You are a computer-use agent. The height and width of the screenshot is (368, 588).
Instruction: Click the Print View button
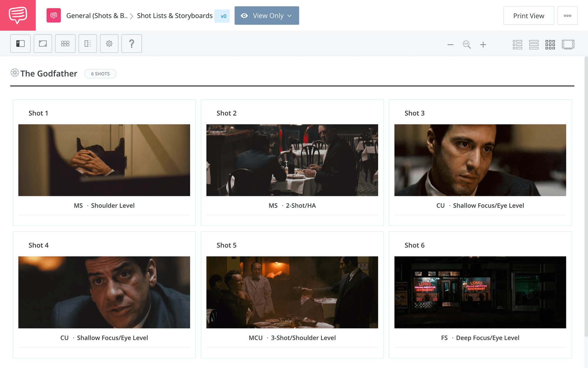pyautogui.click(x=528, y=16)
